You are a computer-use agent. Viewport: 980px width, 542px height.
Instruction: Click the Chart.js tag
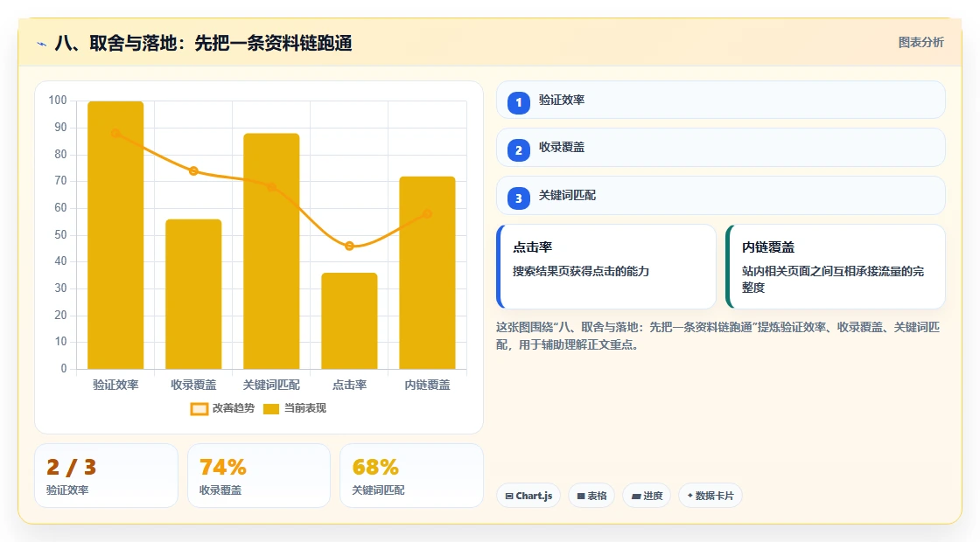pos(528,496)
